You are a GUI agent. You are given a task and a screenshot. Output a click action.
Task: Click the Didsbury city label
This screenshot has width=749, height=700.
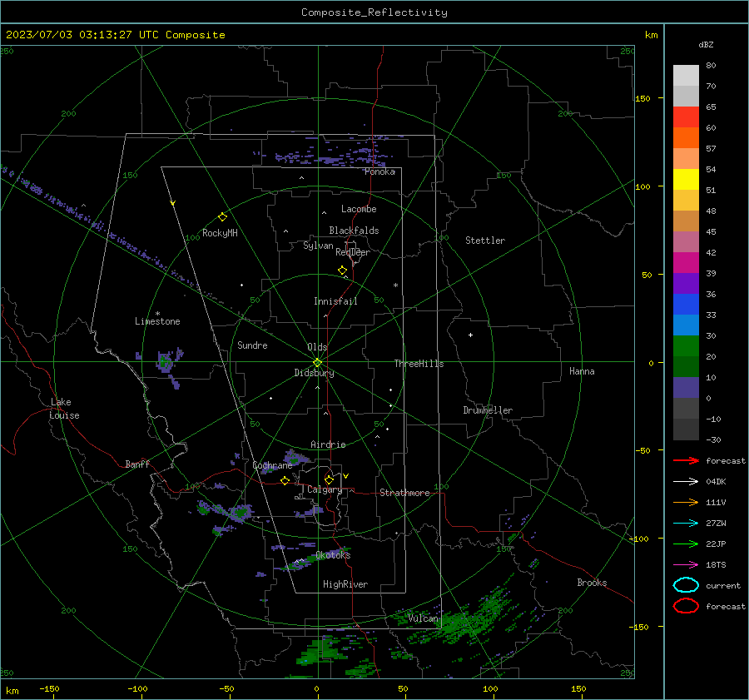pyautogui.click(x=314, y=373)
